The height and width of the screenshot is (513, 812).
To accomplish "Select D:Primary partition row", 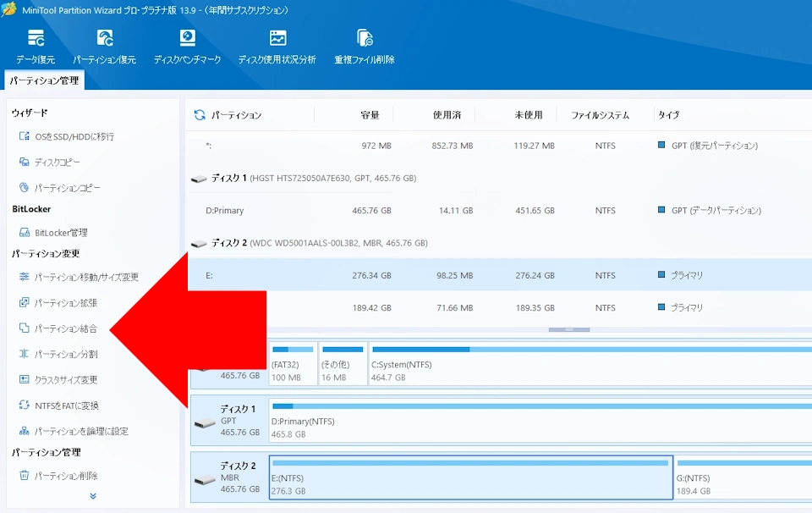I will [499, 211].
